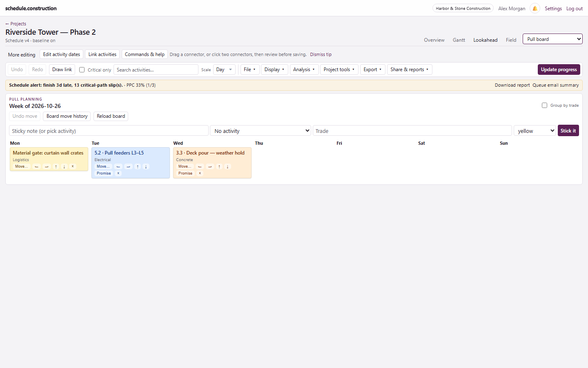Shift the Pull feeders L3–L5 card left

118,166
